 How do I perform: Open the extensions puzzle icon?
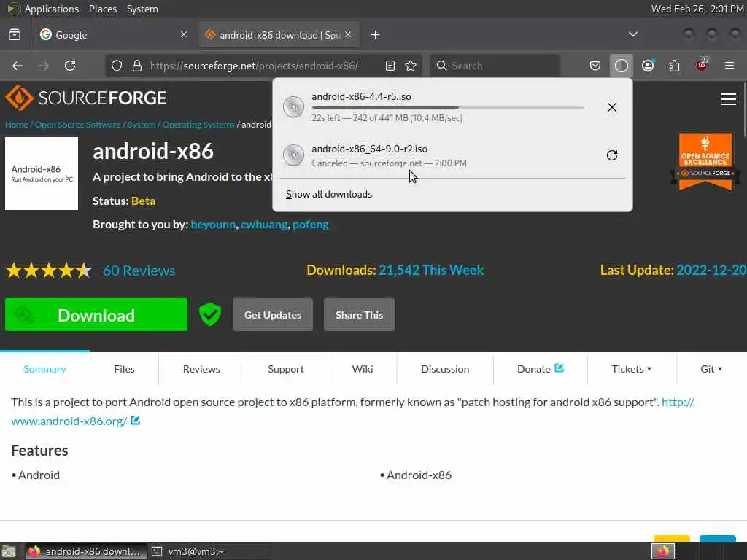[x=674, y=66]
